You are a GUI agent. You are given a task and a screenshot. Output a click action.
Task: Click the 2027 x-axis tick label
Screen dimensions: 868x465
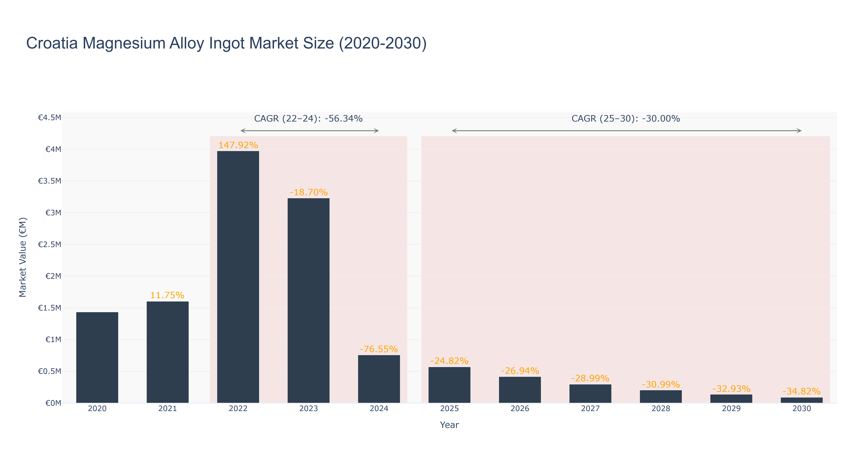(590, 409)
